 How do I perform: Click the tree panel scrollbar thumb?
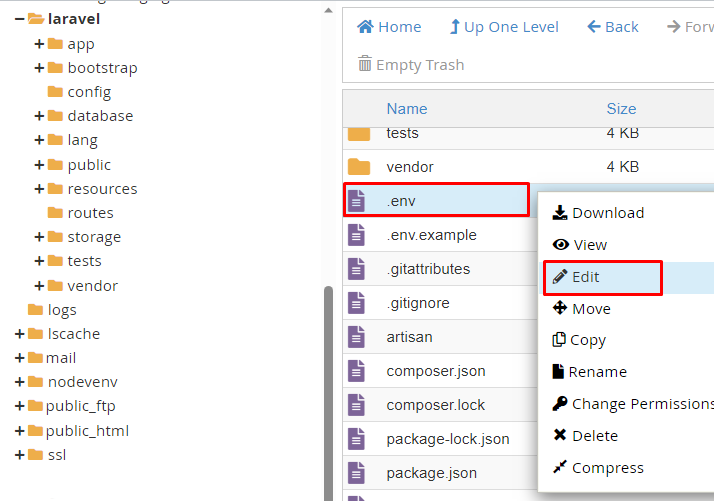point(328,394)
